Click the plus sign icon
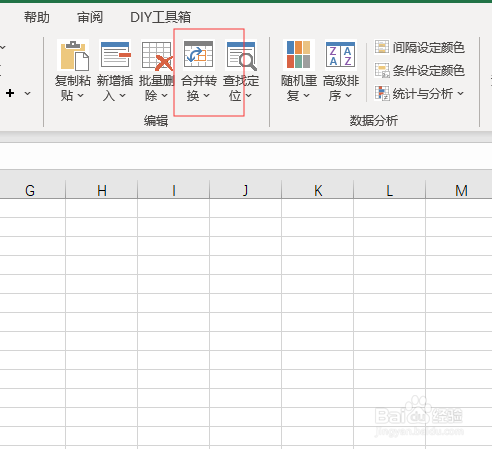The image size is (492, 449). (x=10, y=93)
